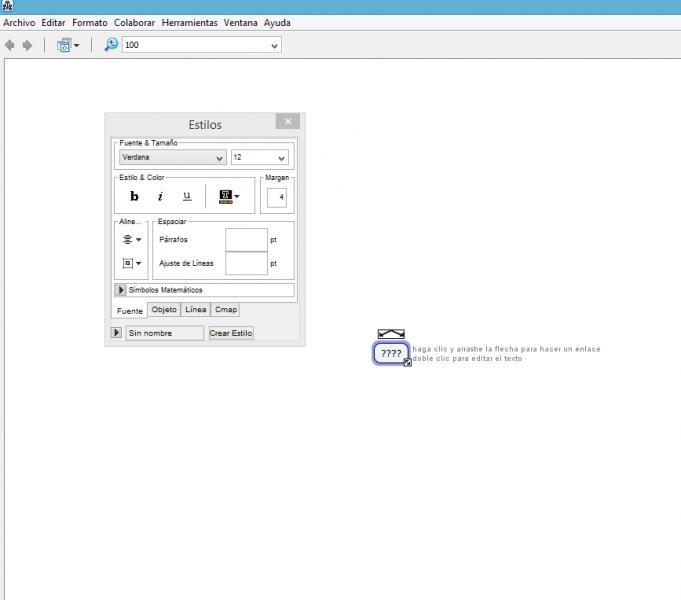Click the link arrows handle above concept
The height and width of the screenshot is (600, 681).
click(391, 334)
